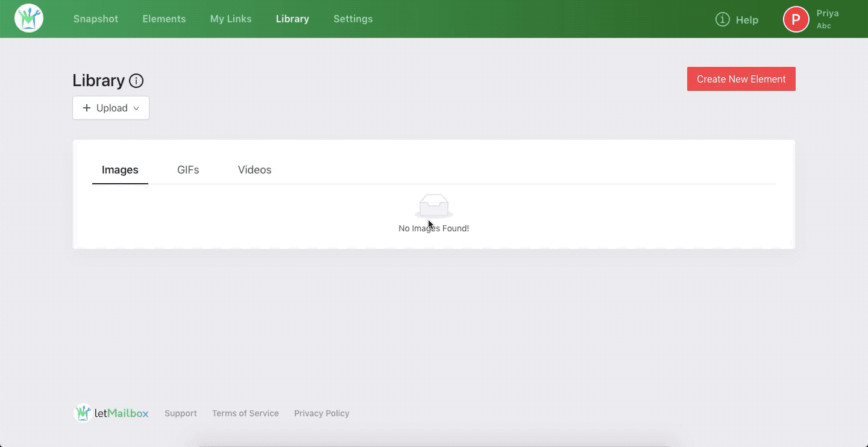The height and width of the screenshot is (447, 868).
Task: Click the plus icon on Upload button
Action: tap(87, 108)
